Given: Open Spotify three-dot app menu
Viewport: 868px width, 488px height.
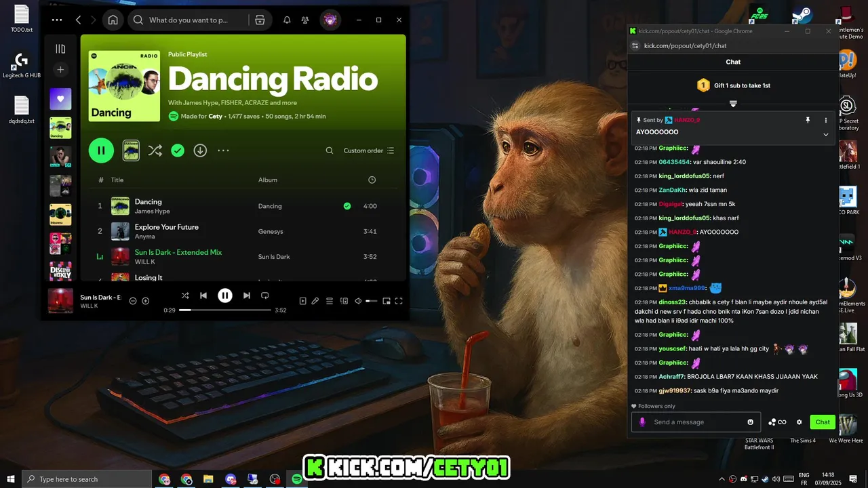Looking at the screenshot, I should pos(57,20).
